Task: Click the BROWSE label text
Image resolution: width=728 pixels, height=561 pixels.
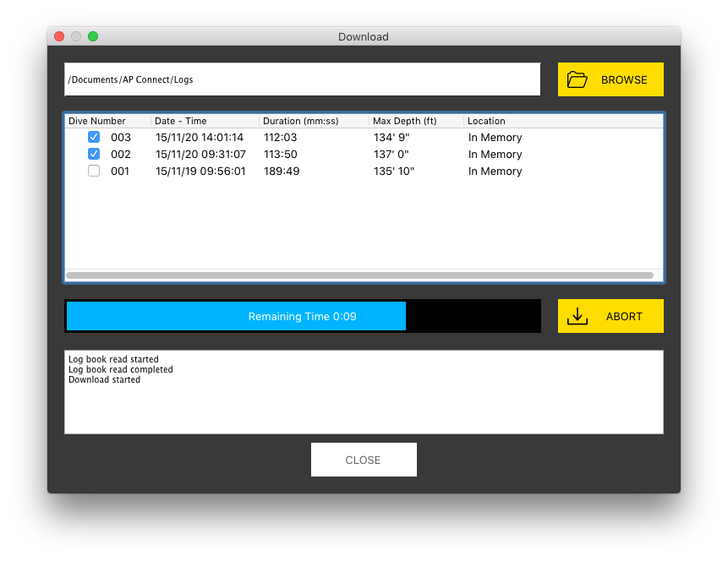Action: pyautogui.click(x=624, y=80)
